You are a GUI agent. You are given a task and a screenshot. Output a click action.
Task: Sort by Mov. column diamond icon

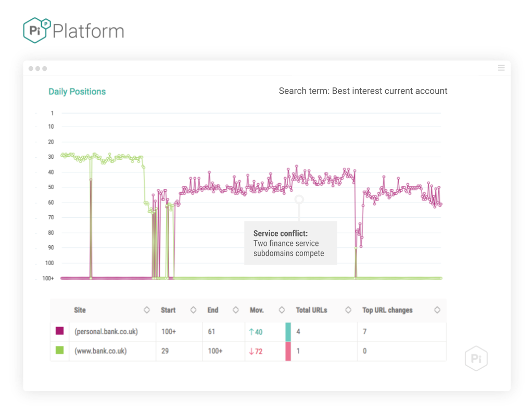click(282, 310)
